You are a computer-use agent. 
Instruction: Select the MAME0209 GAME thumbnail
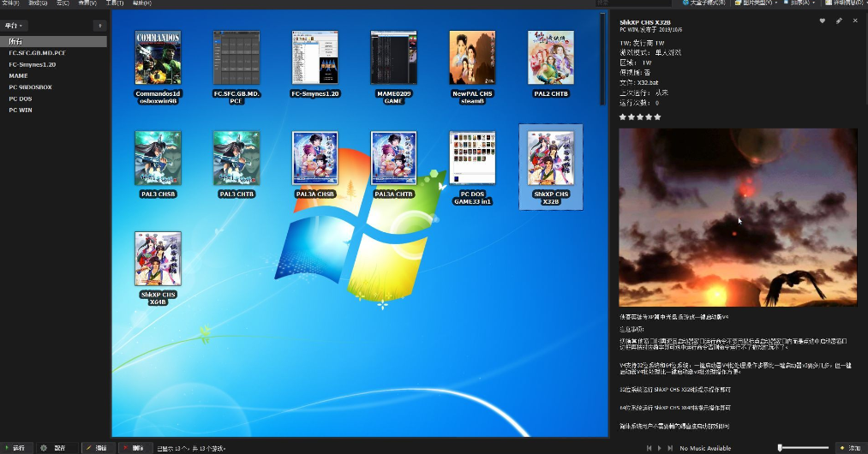pos(393,57)
